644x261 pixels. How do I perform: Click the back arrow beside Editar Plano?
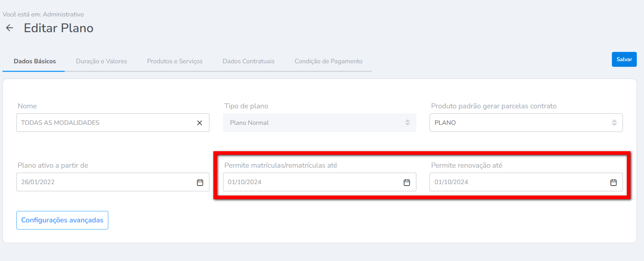pos(10,28)
